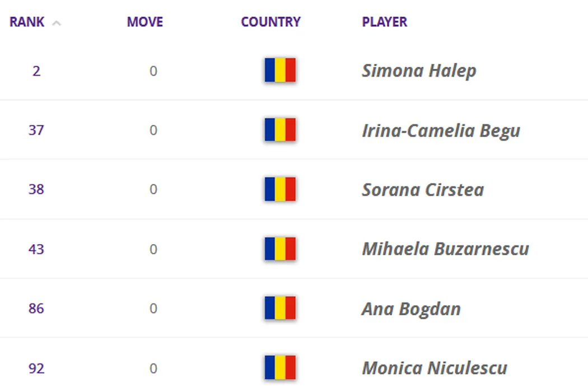Click Romania flag beside Sorana Cirstea
Image resolution: width=588 pixels, height=392 pixels.
(280, 189)
